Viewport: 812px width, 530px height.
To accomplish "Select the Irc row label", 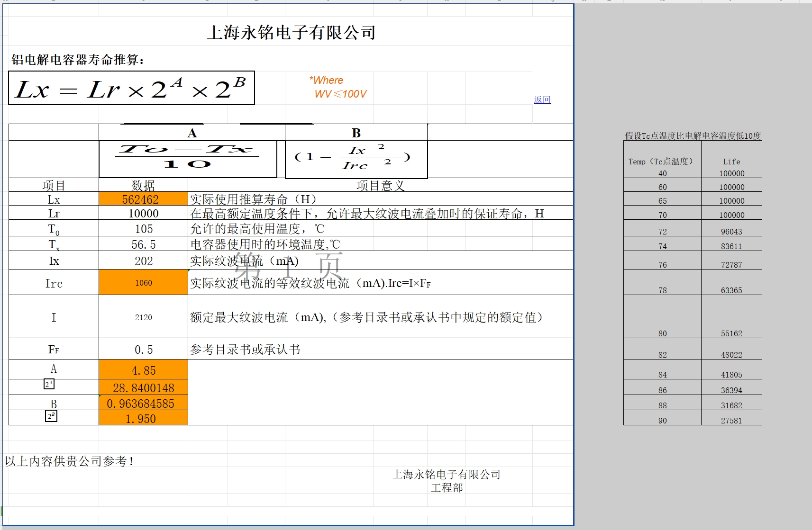I will 54,283.
